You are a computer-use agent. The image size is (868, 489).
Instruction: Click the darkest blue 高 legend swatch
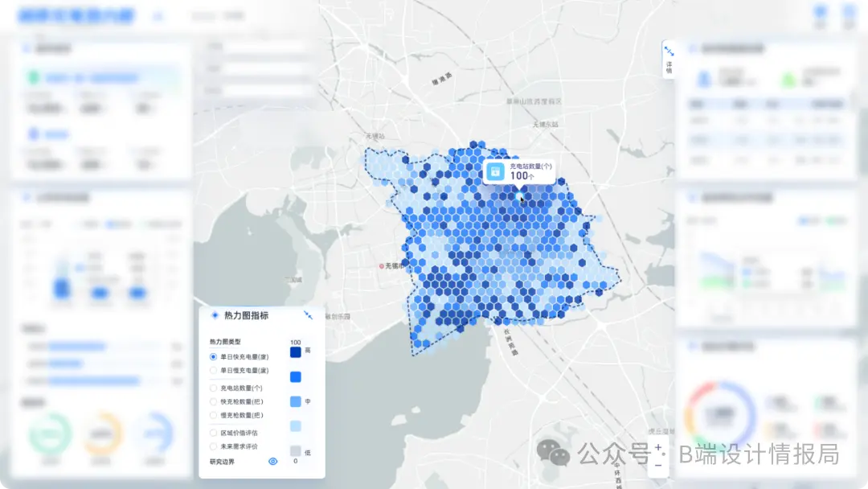pyautogui.click(x=295, y=351)
